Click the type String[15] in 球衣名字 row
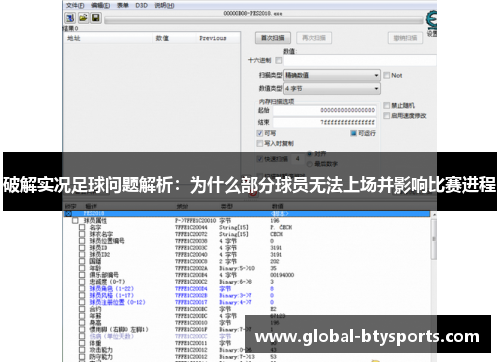 tap(234, 234)
